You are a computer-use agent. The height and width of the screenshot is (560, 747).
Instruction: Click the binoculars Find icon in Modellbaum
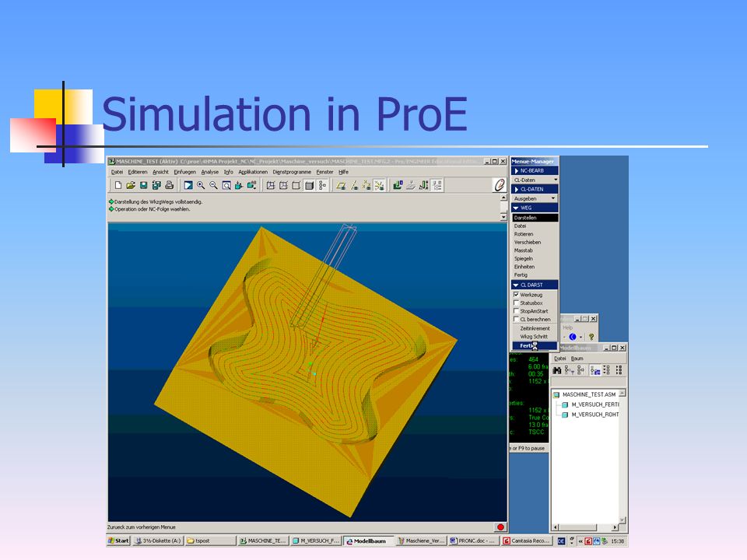[557, 370]
